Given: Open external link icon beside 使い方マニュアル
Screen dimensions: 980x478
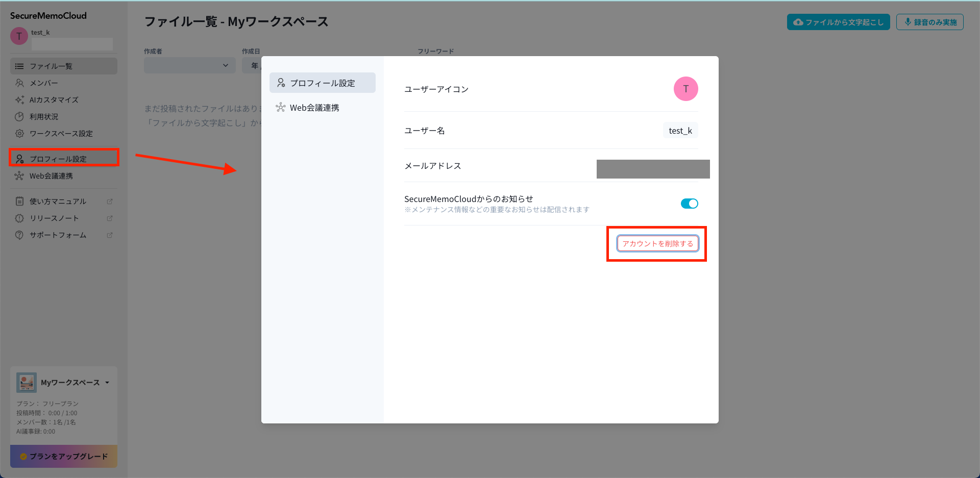Looking at the screenshot, I should tap(109, 202).
